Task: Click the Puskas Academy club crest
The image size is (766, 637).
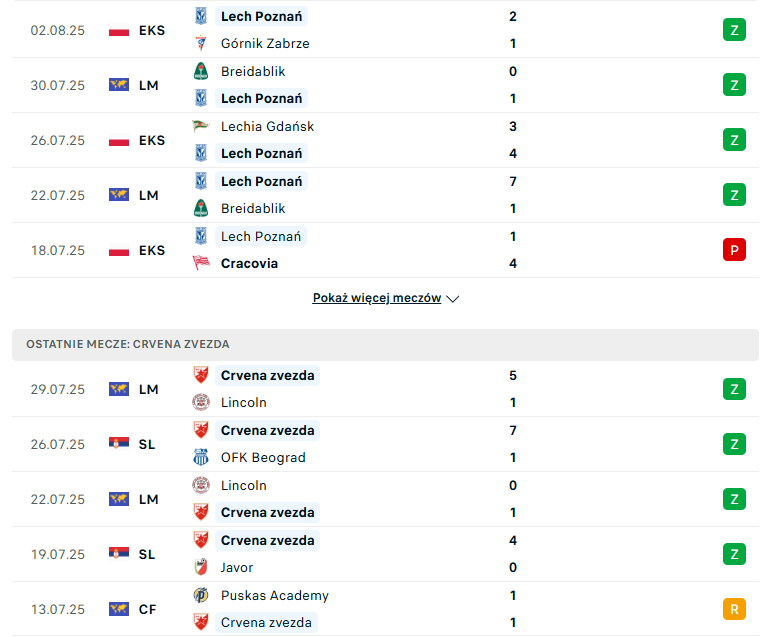Action: pyautogui.click(x=201, y=595)
